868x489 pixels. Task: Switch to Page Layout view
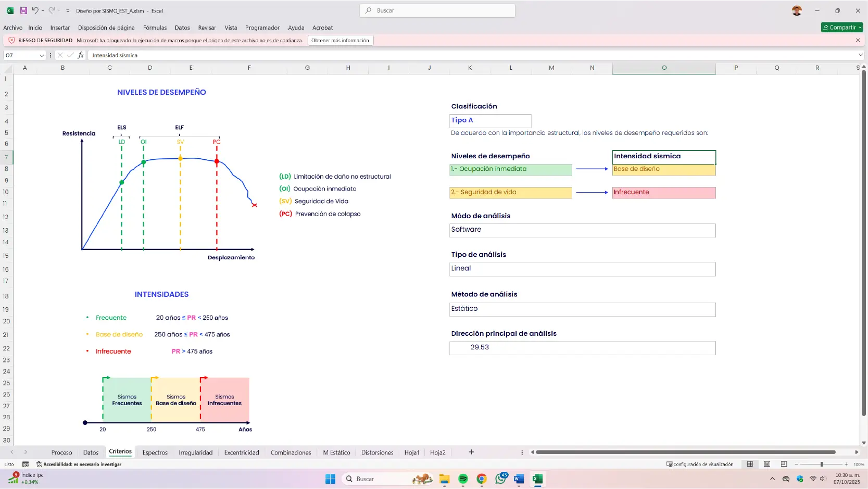[x=767, y=464]
